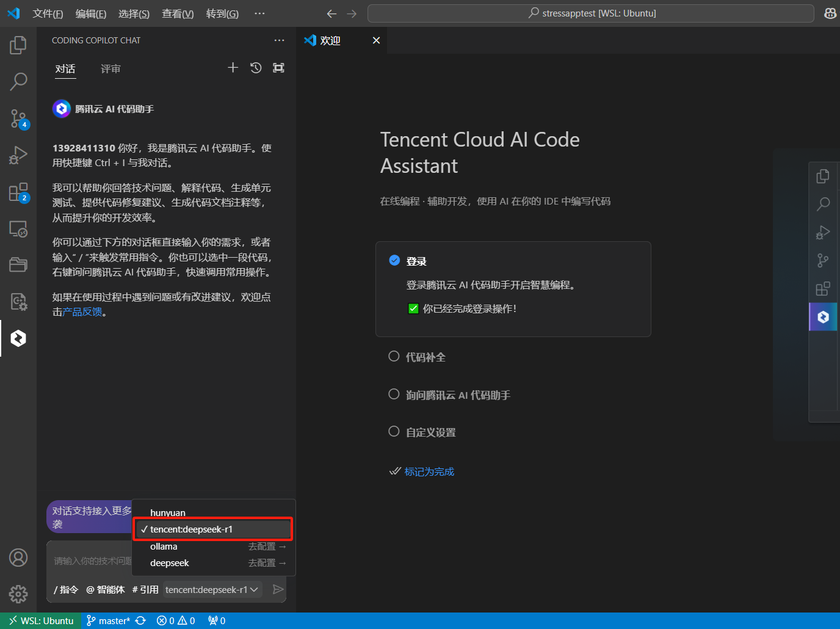Open 选择(S) menu

(134, 13)
